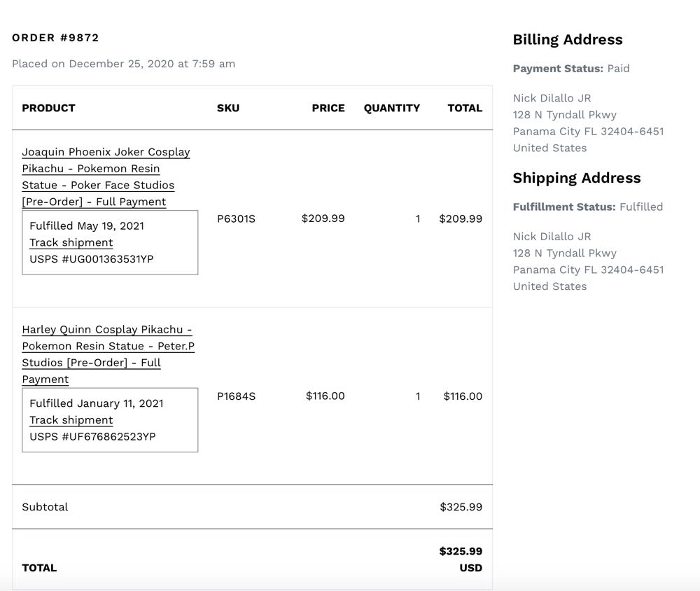Viewport: 700px width, 591px height.
Task: Click the $116.00 value in the Price column
Action: coord(325,396)
